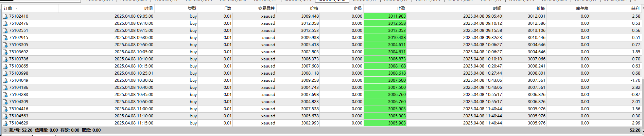
Task: Click 'buy' type in row 75103786
Action: [x=193, y=59]
